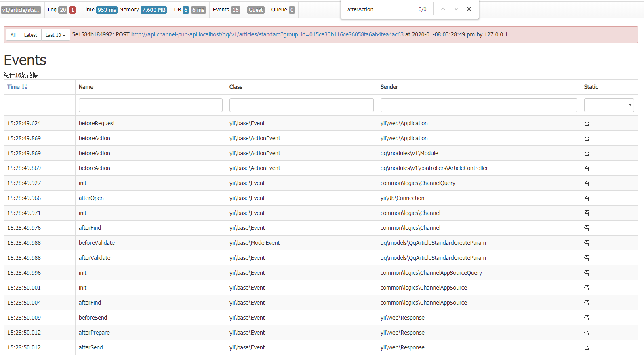Click the find bar next match arrow

point(456,9)
